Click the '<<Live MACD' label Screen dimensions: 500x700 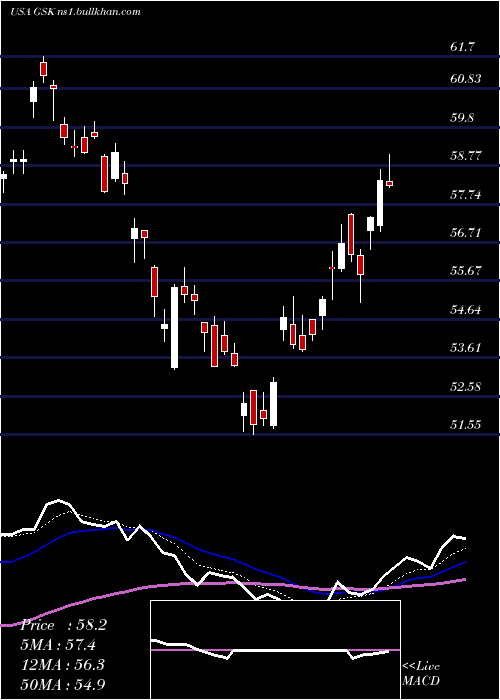(x=421, y=673)
